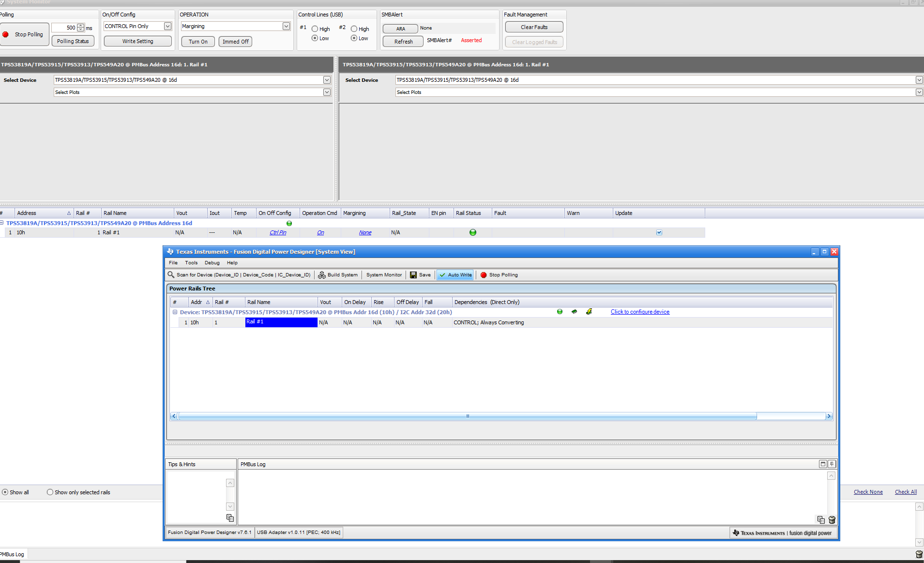Image resolution: width=924 pixels, height=563 pixels.
Task: Click the Turn On button
Action: click(x=198, y=42)
